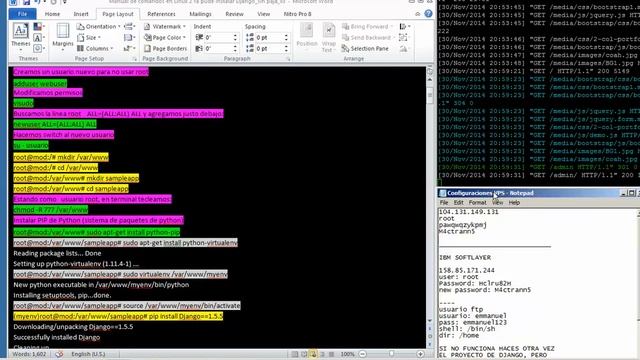This screenshot has width=640, height=360.
Task: Open Paragraph dialog launcher
Action: tap(288, 59)
